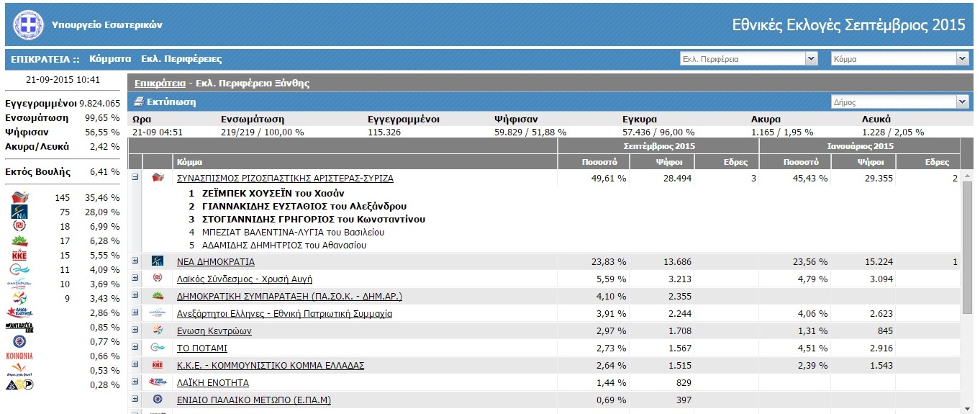Click the Ministry of Interior emblem logo
The image size is (980, 414).
[28, 24]
